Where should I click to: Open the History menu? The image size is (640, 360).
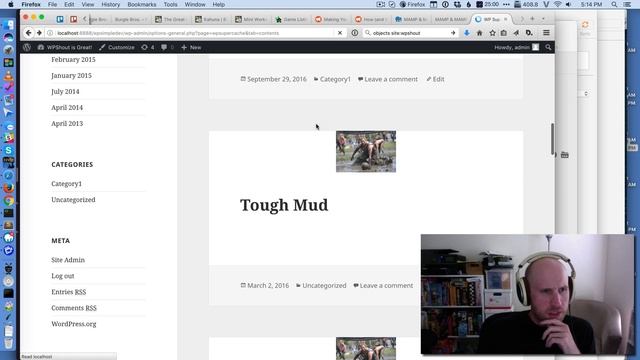pos(110,4)
